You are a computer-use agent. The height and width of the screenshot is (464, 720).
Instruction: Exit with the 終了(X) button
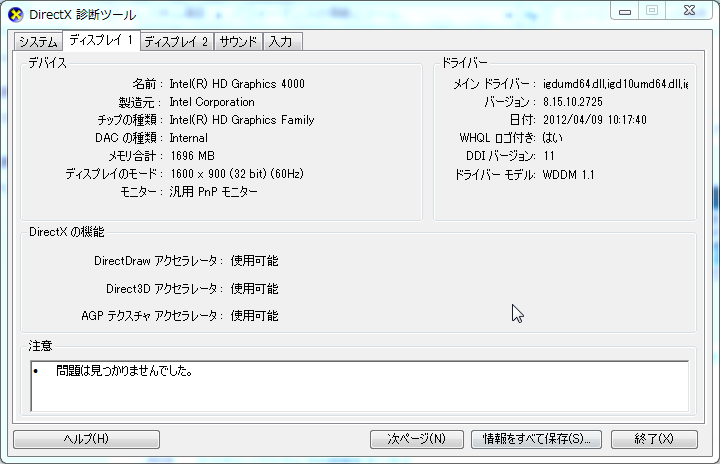click(x=654, y=439)
